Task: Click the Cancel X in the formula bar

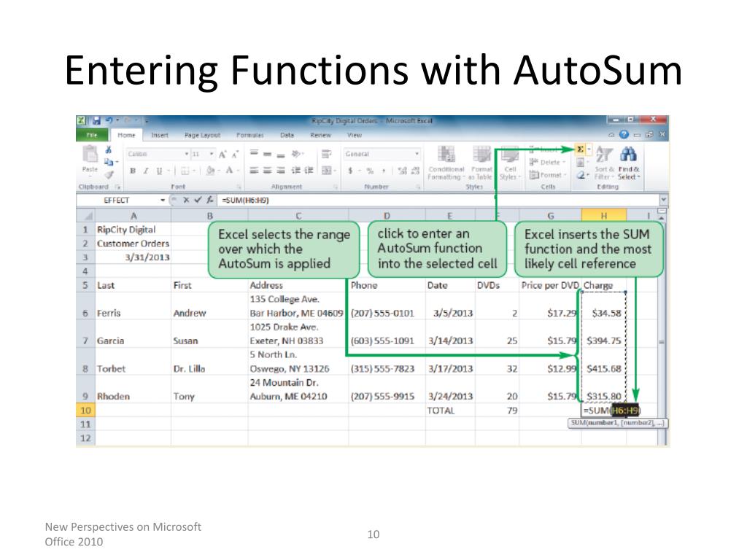Action: coord(186,200)
